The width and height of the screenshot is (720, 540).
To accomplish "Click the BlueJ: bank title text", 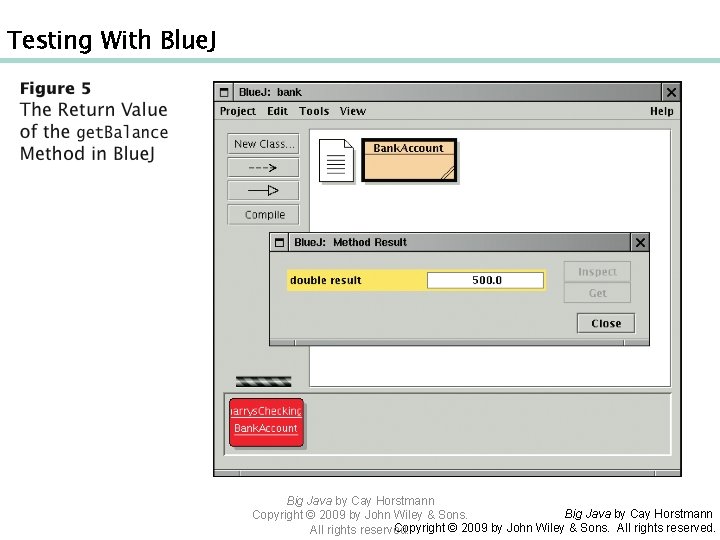I will (x=270, y=92).
